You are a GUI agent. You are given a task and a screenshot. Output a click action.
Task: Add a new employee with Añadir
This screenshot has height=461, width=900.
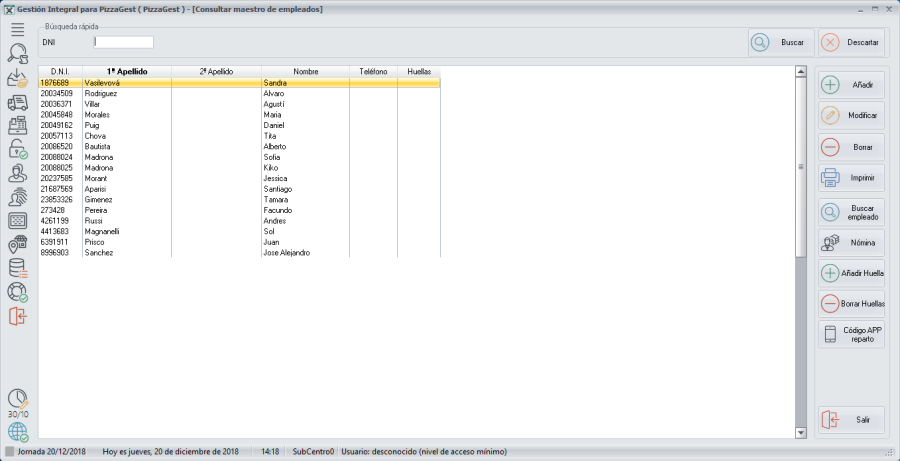coord(851,85)
